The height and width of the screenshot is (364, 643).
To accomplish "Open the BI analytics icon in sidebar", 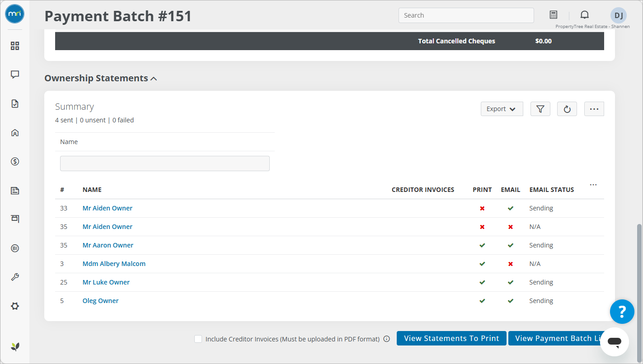I will [x=15, y=248].
